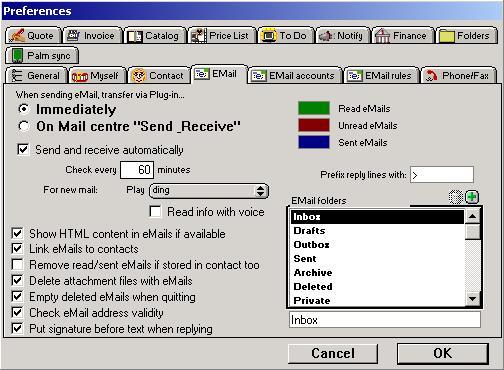Image resolution: width=504 pixels, height=370 pixels.
Task: Open the Phone/Fax tab
Action: click(459, 76)
